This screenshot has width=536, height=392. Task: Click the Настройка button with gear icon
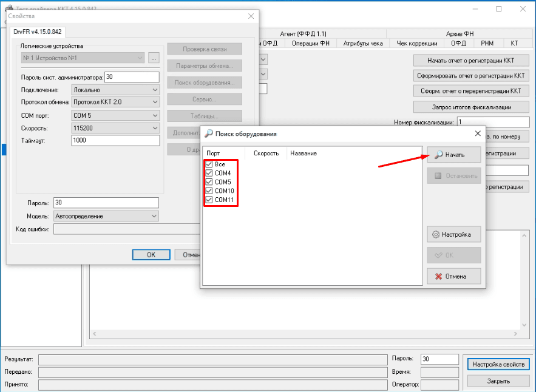[453, 234]
